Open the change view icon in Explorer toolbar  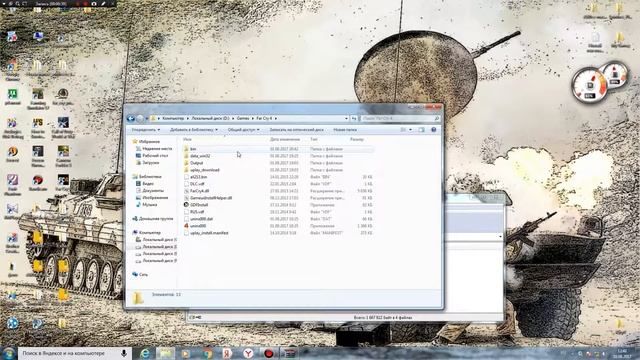[x=403, y=130]
